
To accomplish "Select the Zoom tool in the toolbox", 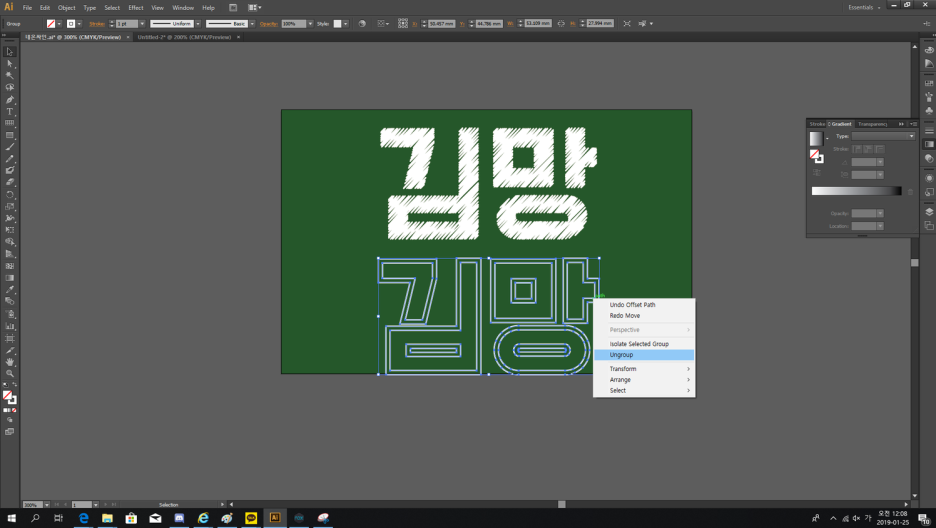I will pos(10,374).
